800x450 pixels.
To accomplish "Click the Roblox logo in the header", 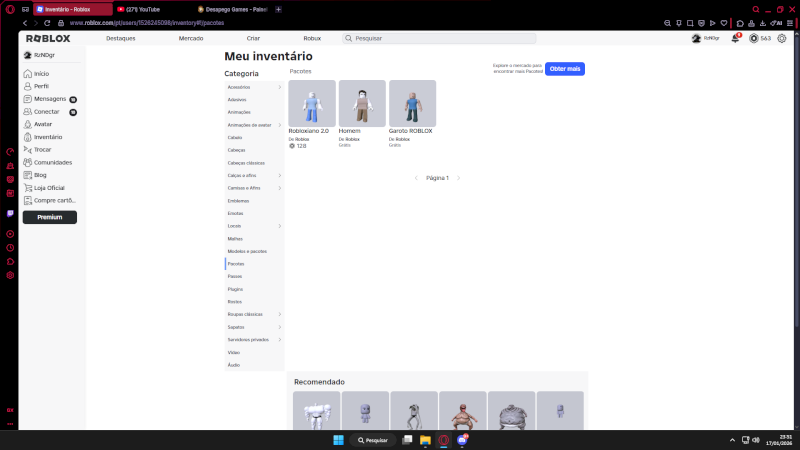I will click(x=48, y=39).
